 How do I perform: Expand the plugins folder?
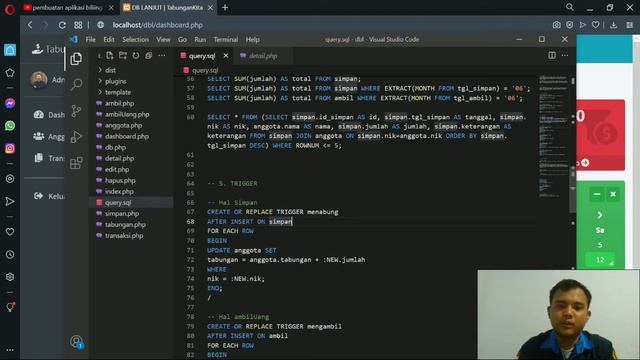(x=116, y=81)
